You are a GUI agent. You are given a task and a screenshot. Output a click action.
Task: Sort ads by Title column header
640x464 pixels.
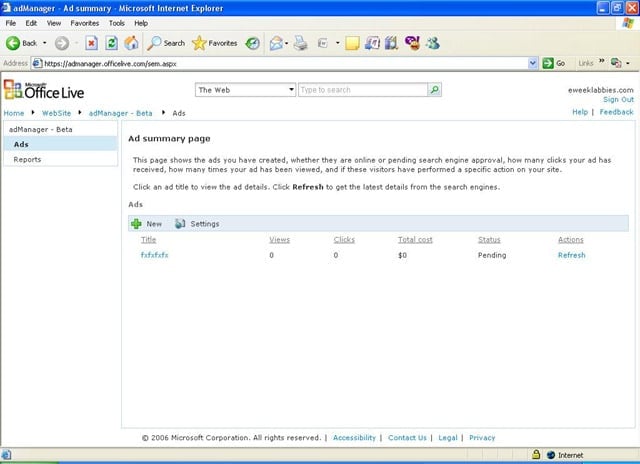(149, 240)
